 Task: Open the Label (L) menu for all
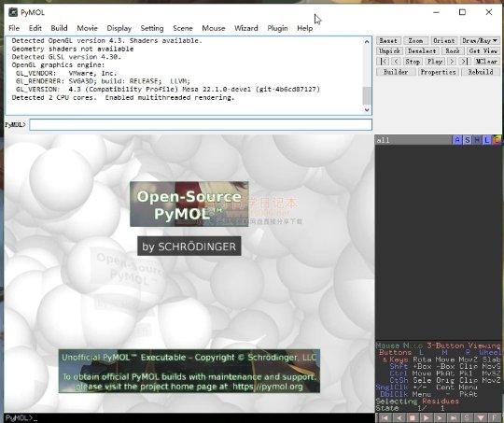(x=487, y=140)
